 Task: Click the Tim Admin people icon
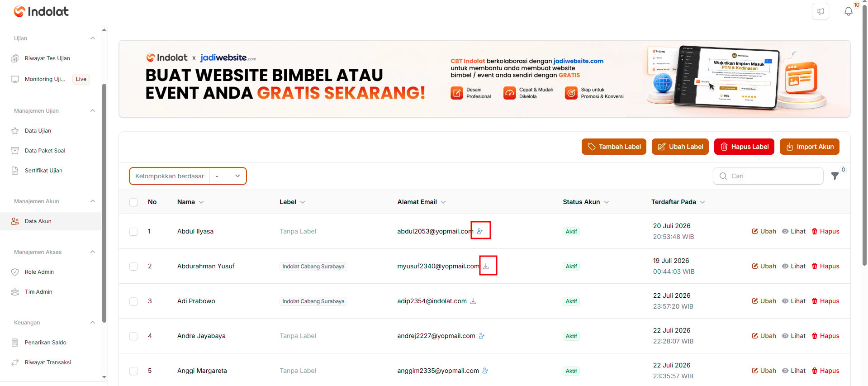click(x=15, y=292)
